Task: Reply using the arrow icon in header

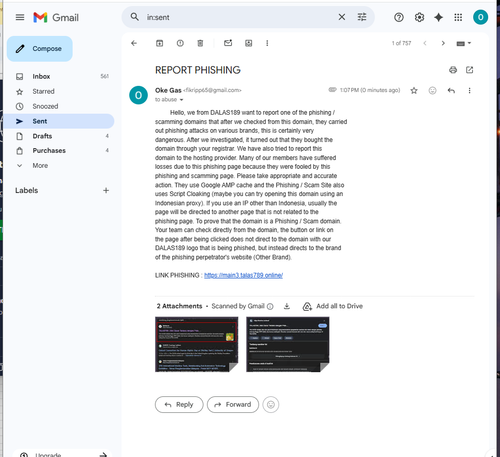Action: tap(451, 90)
